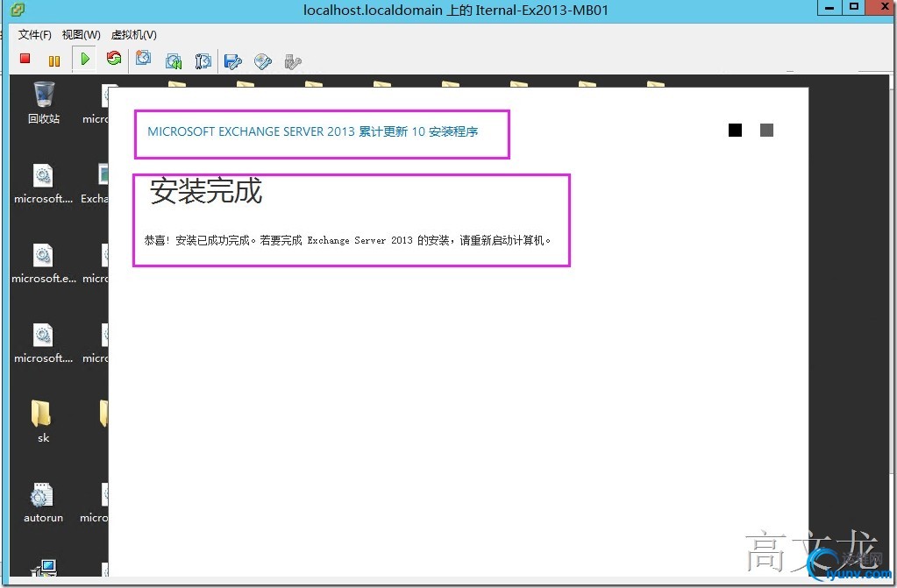The image size is (897, 588).
Task: Click the MICROSOFT EXCHANGE SERVER 2013 title text
Action: [x=312, y=131]
